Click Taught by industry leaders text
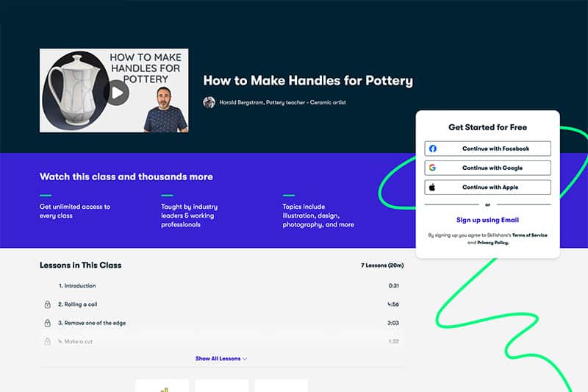The height and width of the screenshot is (392, 588). point(190,215)
